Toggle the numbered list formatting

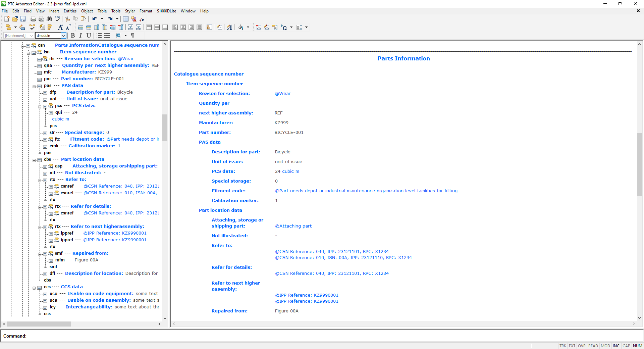pyautogui.click(x=99, y=36)
